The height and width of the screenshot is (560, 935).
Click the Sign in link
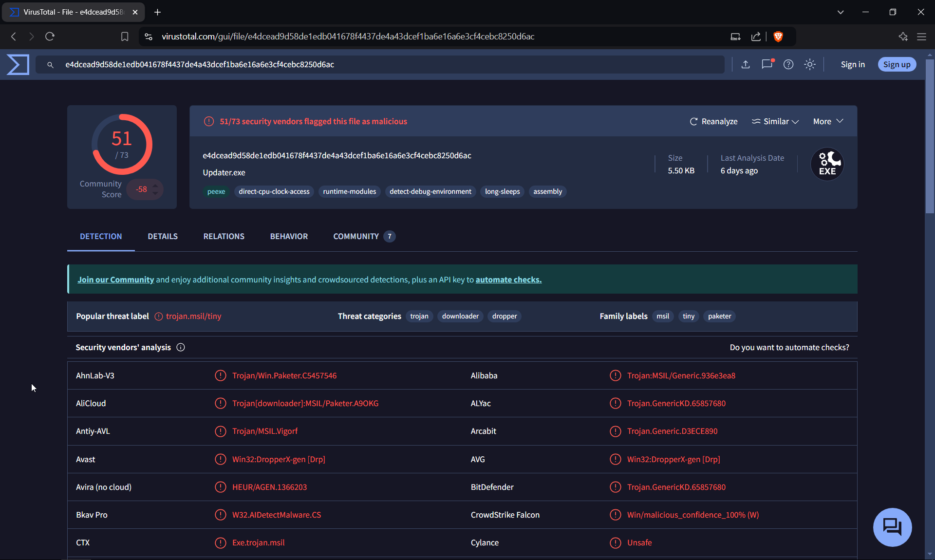coord(853,64)
